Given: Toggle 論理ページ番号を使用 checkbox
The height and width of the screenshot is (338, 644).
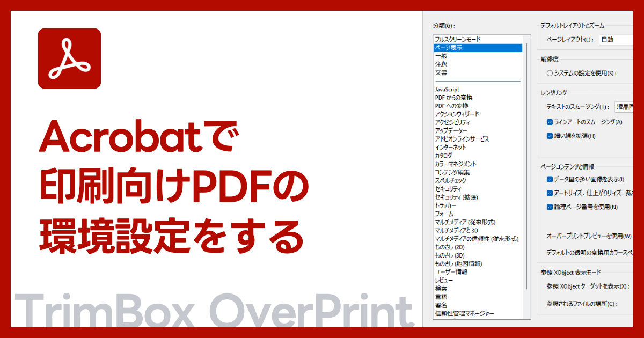Looking at the screenshot, I should [550, 207].
